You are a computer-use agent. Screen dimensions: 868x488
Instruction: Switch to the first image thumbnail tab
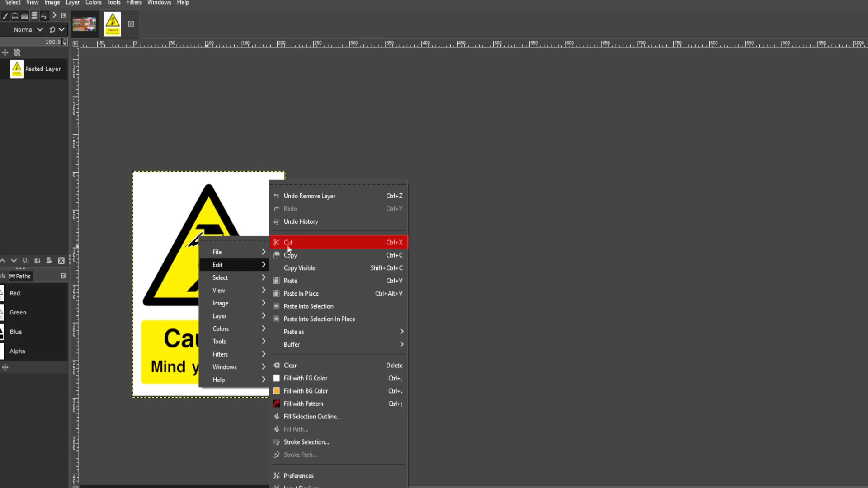85,24
